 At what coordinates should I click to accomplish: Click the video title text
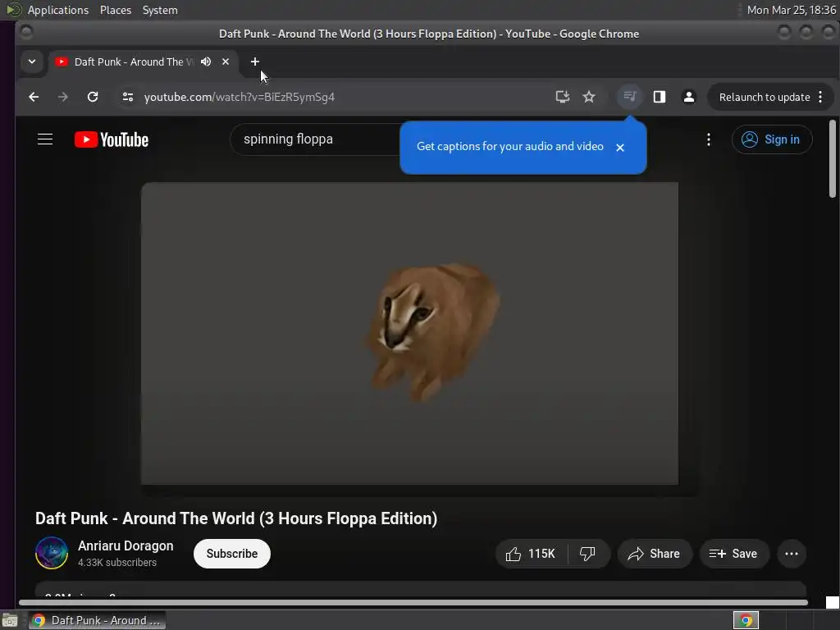(x=236, y=518)
